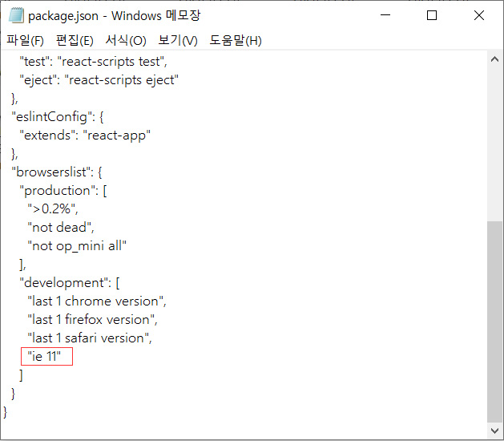Open the 편집(E) menu
Image resolution: width=504 pixels, height=441 pixels.
[75, 41]
